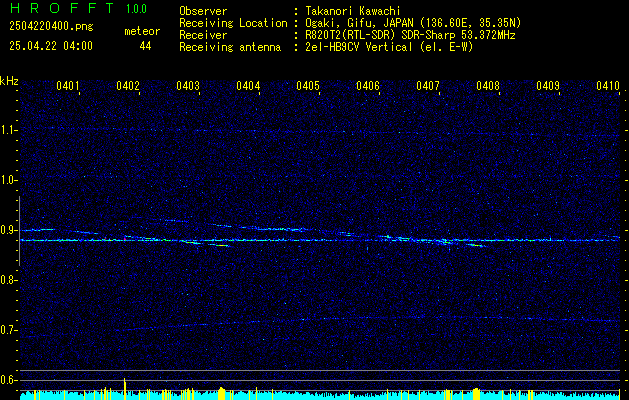Click time marker 0402
This screenshot has width=629, height=400.
[x=128, y=86]
